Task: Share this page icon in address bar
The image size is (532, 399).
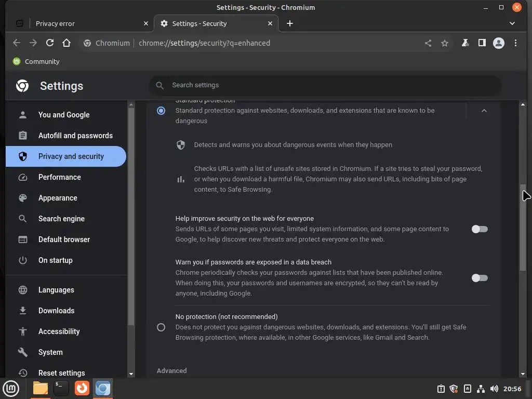Action: [x=428, y=43]
